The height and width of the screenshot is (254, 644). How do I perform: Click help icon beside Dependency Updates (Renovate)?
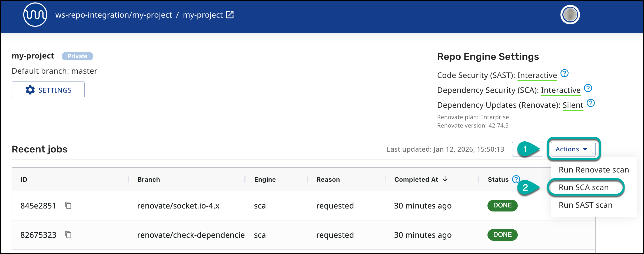(x=591, y=103)
